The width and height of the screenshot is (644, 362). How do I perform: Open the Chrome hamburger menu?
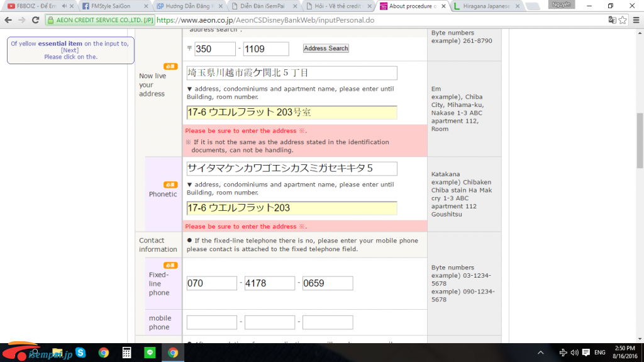(x=635, y=20)
